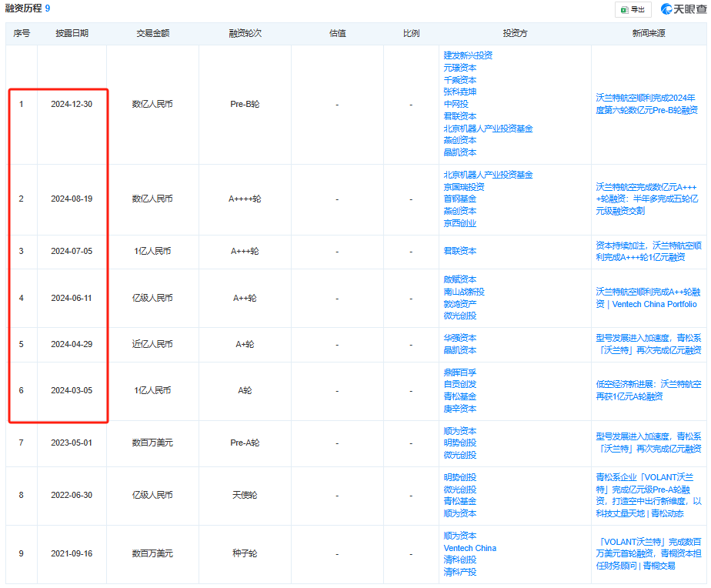The width and height of the screenshot is (711, 588).
Task: Open news 资本持续加注 A+++轮1亿元融资
Action: [x=649, y=252]
